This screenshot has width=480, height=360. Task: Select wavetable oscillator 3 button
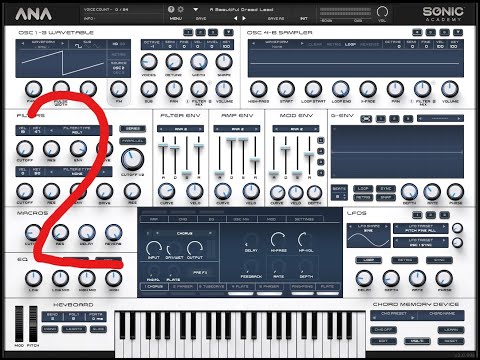(x=213, y=32)
